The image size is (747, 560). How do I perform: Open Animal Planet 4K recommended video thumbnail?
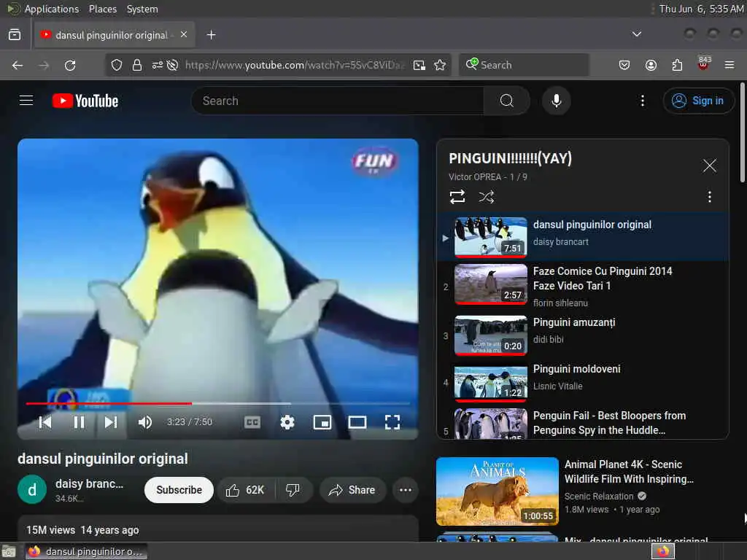[x=498, y=491]
